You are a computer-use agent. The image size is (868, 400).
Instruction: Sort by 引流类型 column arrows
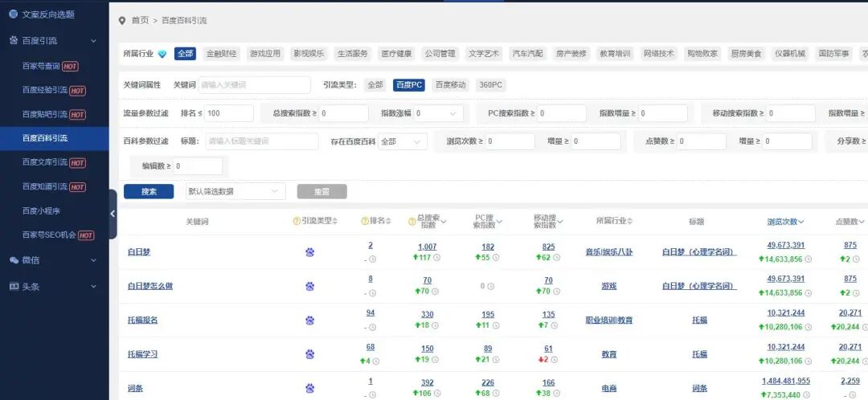click(335, 221)
